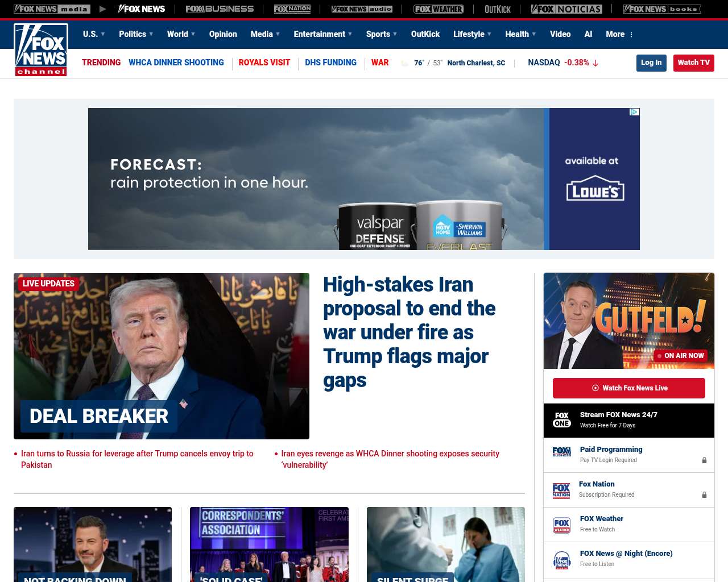Open the Fox Noticias logo

click(566, 9)
